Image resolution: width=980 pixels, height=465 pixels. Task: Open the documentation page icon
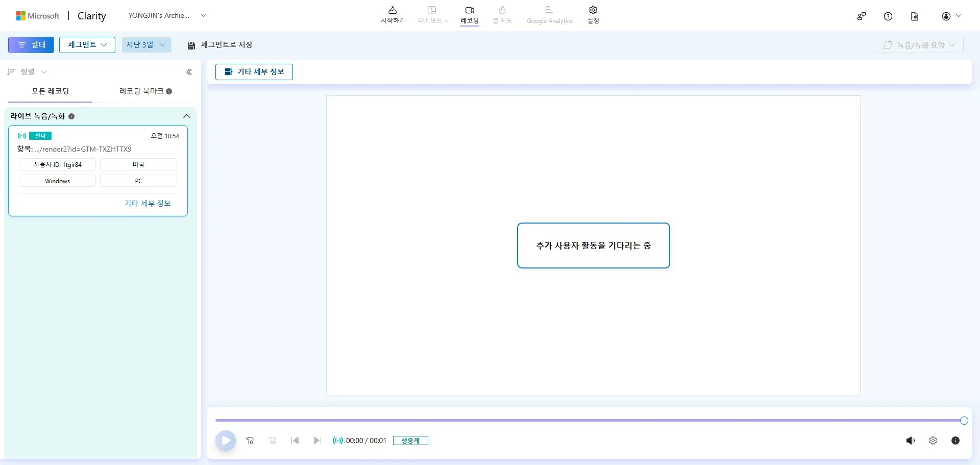coord(914,16)
